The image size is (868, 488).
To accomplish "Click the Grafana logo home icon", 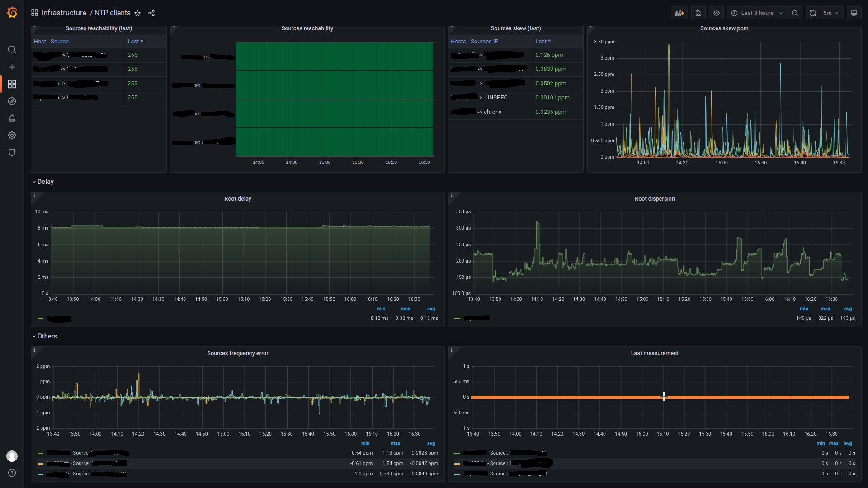I will click(12, 13).
